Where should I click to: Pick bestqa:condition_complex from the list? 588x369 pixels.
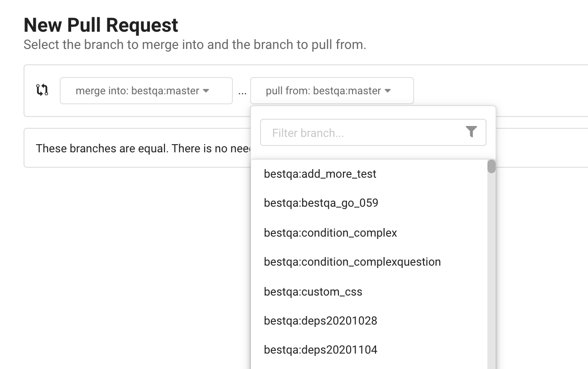(330, 233)
